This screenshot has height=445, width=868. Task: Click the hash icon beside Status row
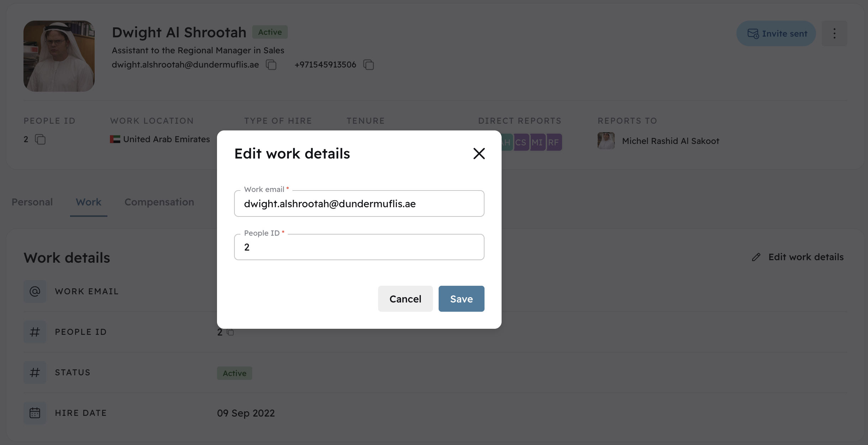35,372
